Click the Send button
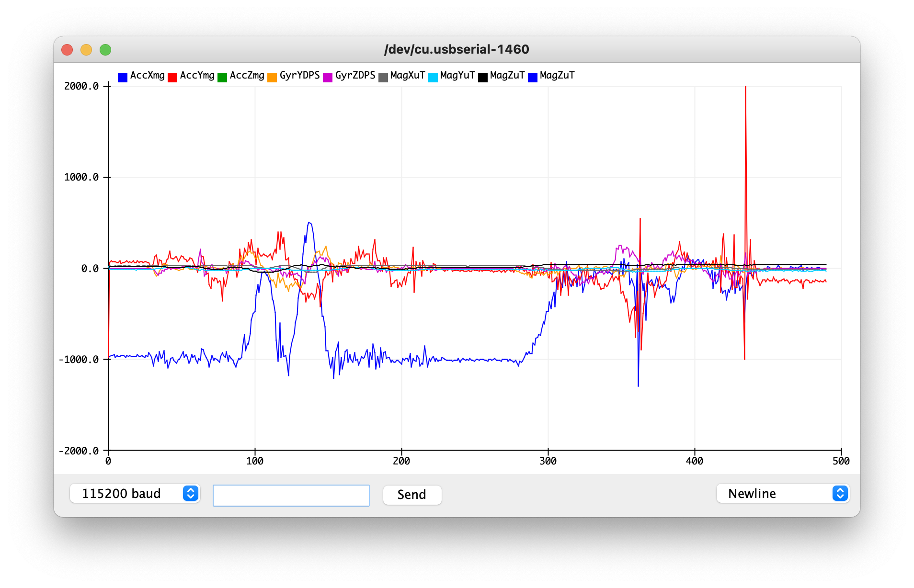The height and width of the screenshot is (588, 914). coord(412,495)
